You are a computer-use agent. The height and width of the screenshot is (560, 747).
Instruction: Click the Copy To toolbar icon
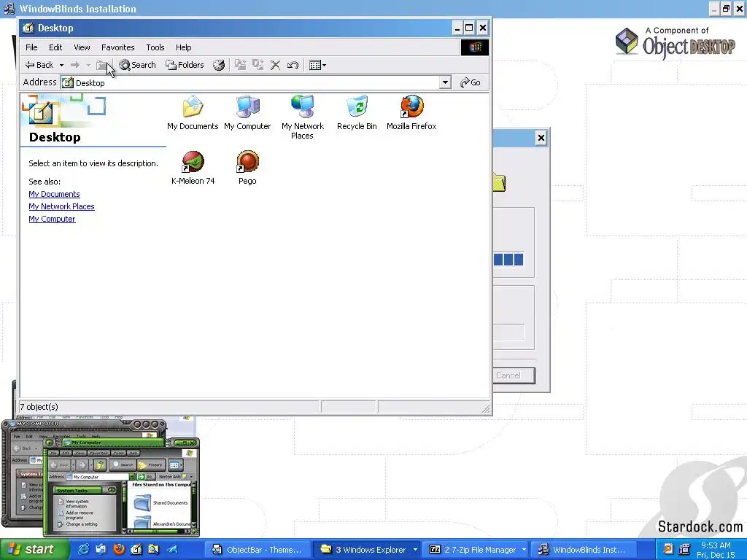tap(258, 65)
